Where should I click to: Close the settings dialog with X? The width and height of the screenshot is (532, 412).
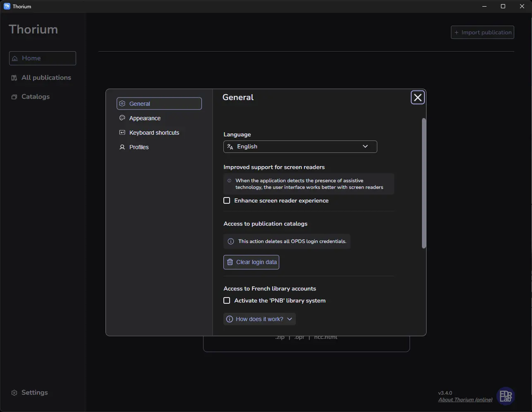coord(418,98)
